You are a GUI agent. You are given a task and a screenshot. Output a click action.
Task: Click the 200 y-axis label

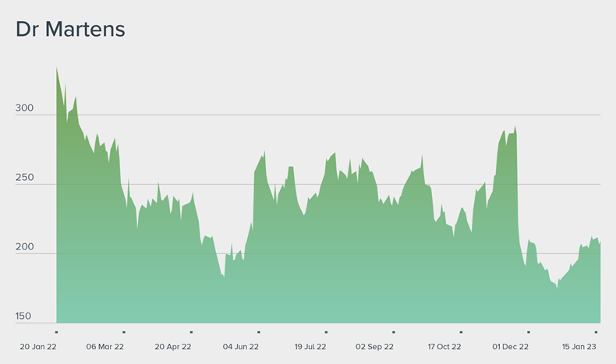pyautogui.click(x=24, y=247)
